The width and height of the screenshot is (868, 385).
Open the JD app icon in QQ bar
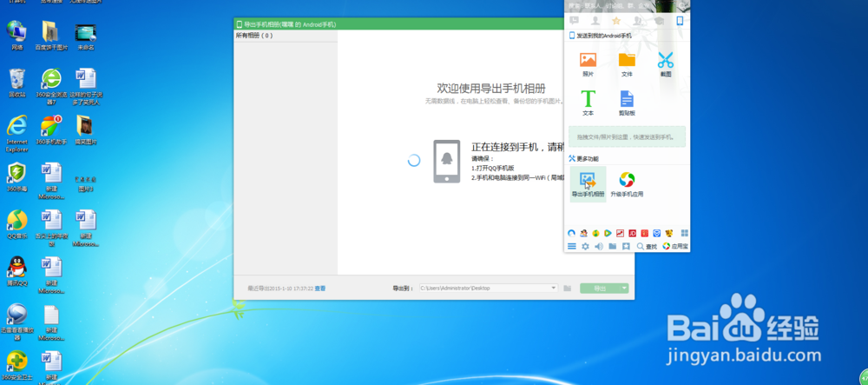[x=632, y=233]
